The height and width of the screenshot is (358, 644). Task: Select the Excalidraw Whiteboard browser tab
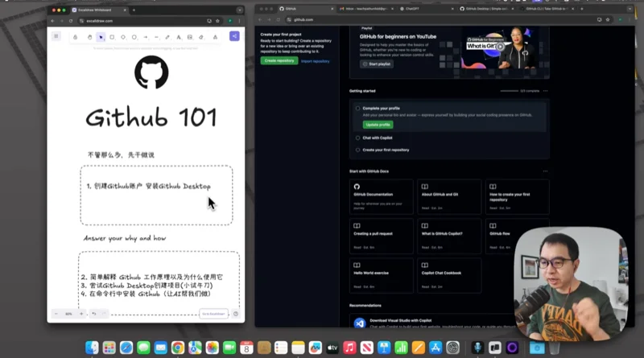97,10
